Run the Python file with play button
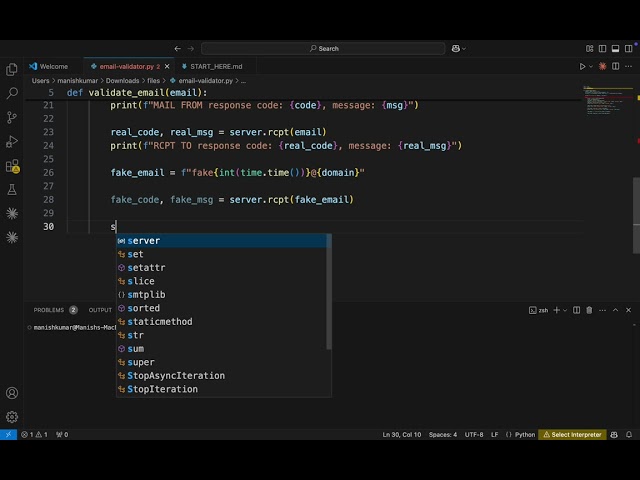Viewport: 640px width, 480px height. pos(582,67)
